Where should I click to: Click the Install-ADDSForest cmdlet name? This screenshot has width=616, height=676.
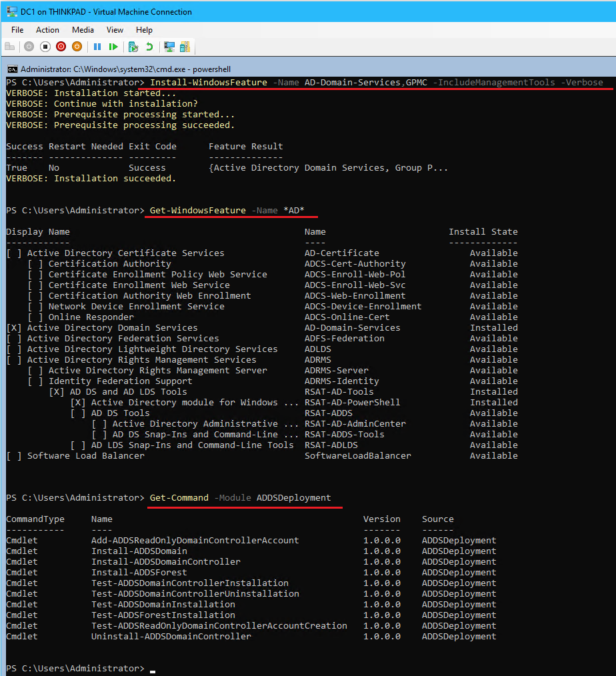pyautogui.click(x=139, y=573)
